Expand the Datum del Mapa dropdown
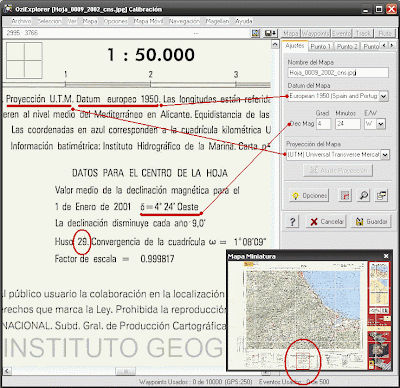Screen dimensions: 400x388 point(384,96)
